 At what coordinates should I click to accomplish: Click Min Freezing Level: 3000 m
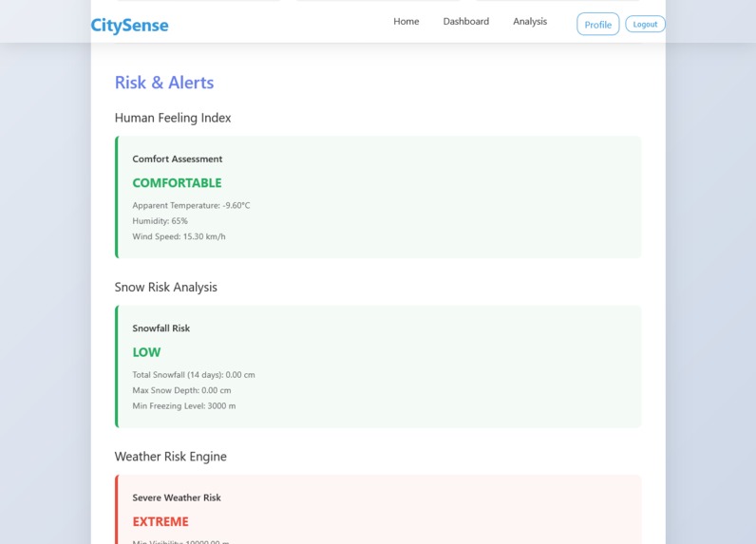click(184, 405)
